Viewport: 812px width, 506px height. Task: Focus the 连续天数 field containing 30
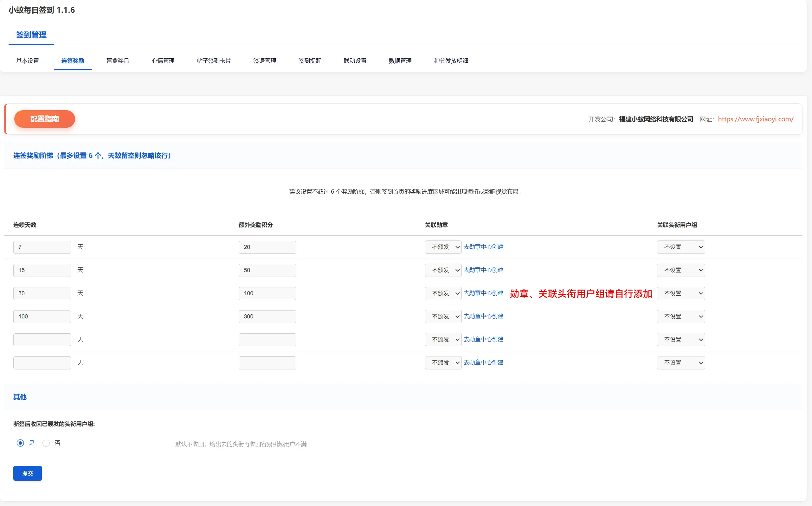tap(42, 293)
